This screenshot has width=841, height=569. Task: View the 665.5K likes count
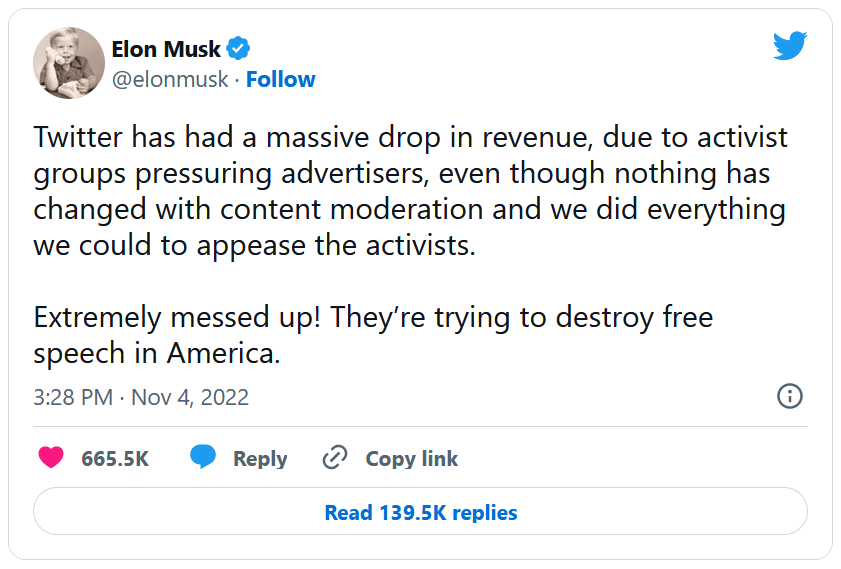tap(115, 459)
